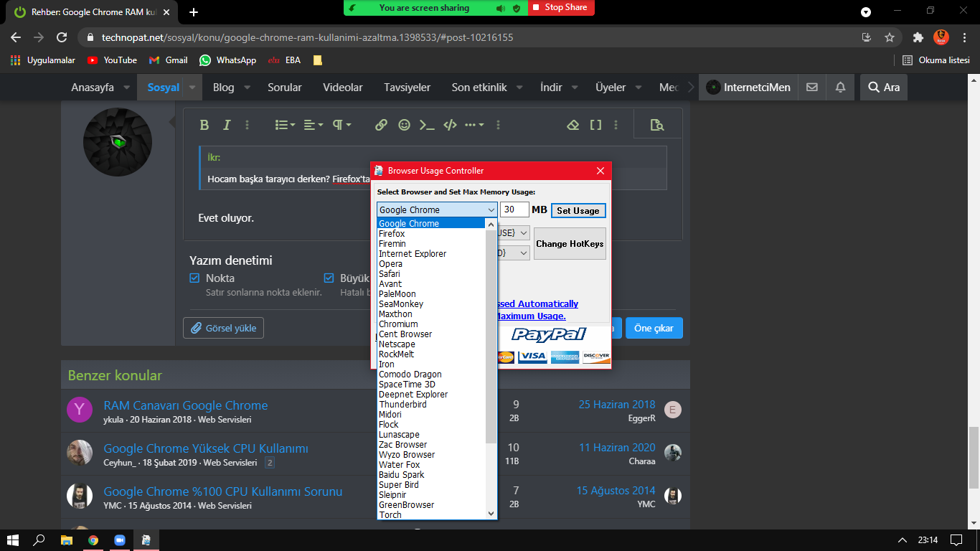The width and height of the screenshot is (980, 551).
Task: Toggle bold formatting in the editor
Action: click(204, 125)
